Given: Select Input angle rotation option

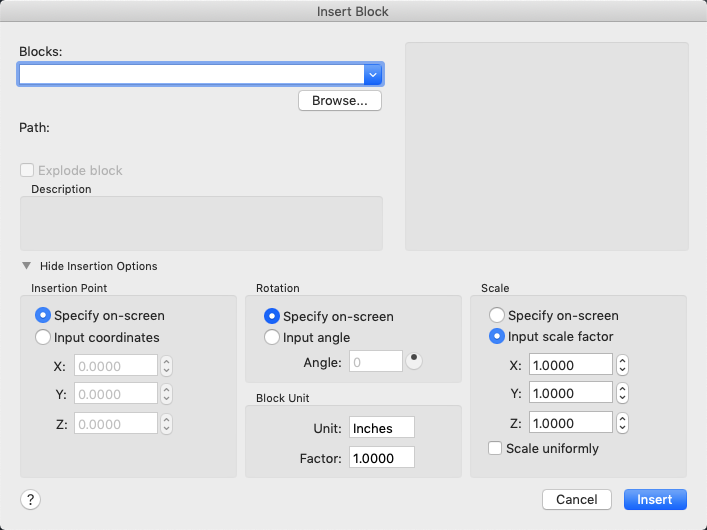Looking at the screenshot, I should coord(272,338).
